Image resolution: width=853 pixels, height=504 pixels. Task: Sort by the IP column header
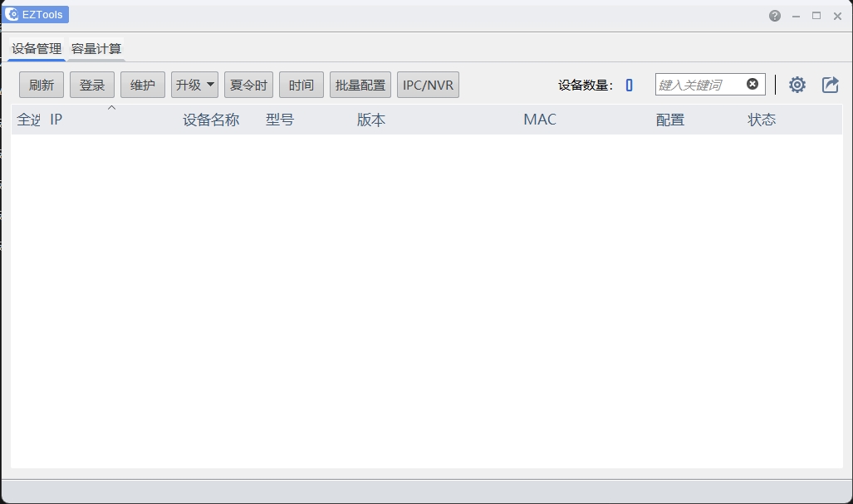pos(56,120)
